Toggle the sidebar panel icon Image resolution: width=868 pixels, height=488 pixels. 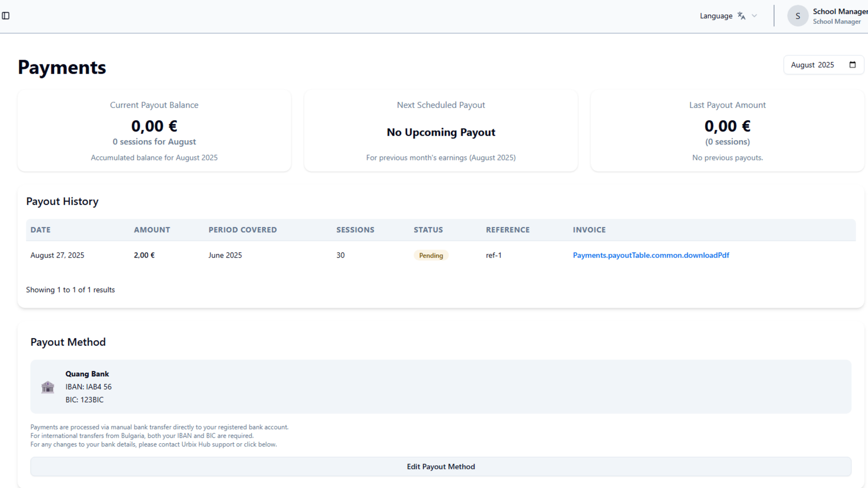(x=6, y=16)
